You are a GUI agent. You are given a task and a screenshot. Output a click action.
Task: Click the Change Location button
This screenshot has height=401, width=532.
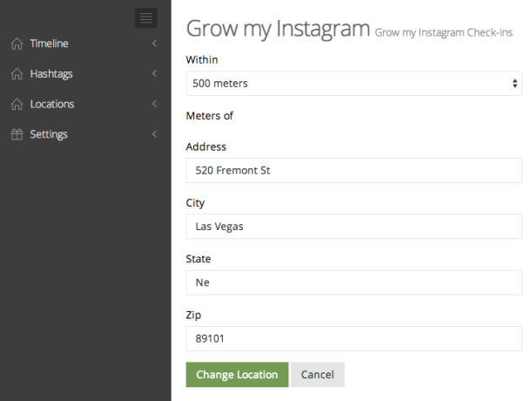tap(237, 375)
